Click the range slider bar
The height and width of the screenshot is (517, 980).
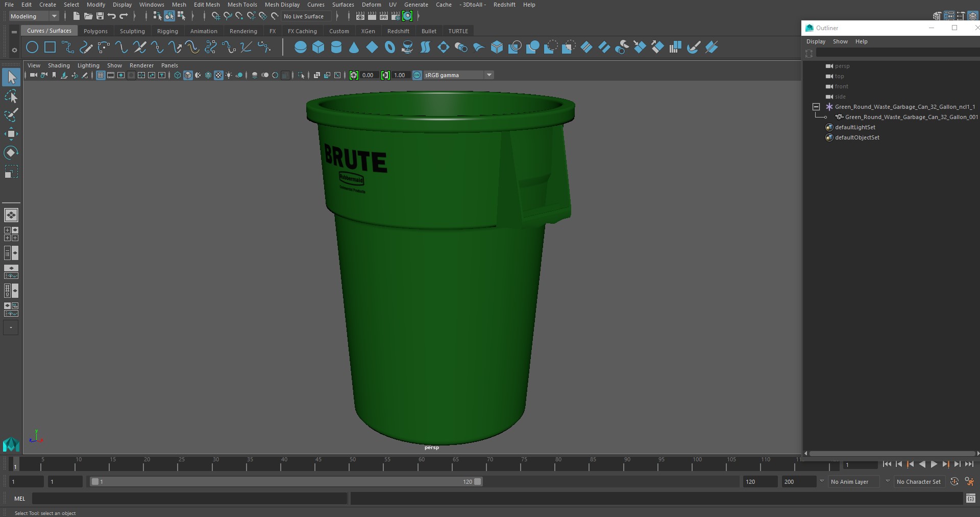point(286,481)
